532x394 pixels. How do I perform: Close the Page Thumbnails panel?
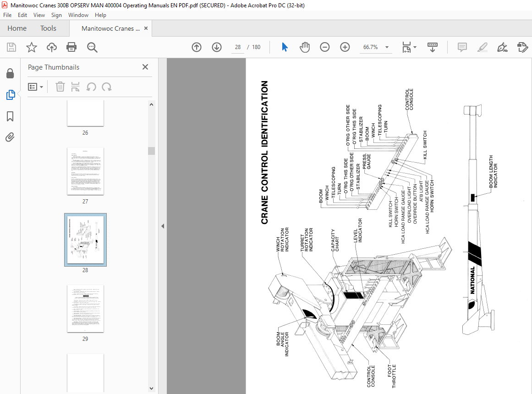[145, 67]
